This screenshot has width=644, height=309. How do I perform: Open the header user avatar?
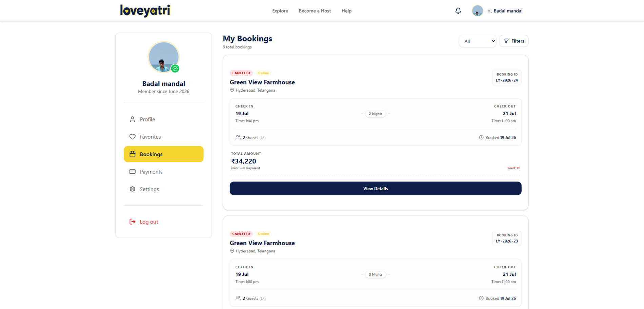477,11
